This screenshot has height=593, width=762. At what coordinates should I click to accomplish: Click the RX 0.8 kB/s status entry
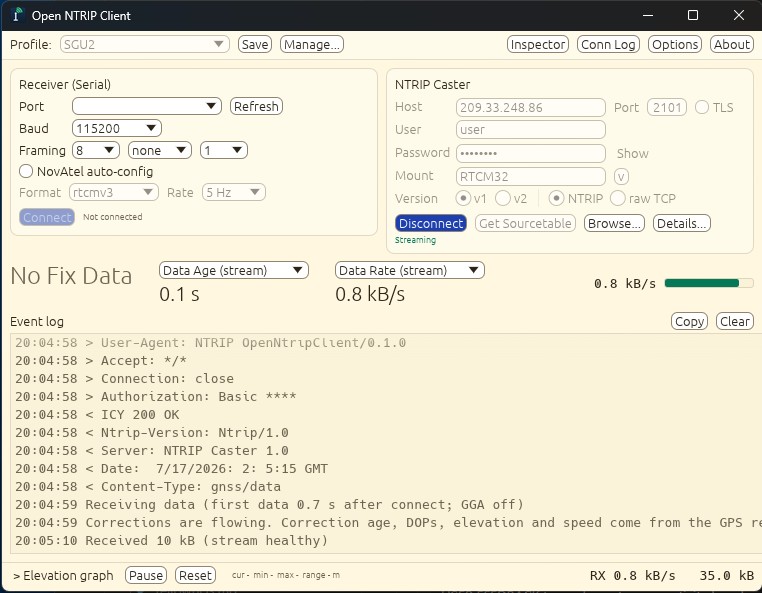pos(633,576)
